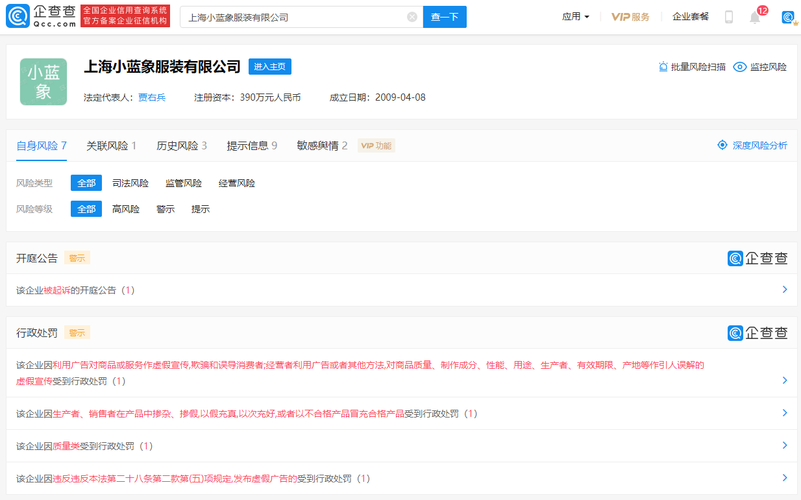The image size is (801, 500).
Task: Open 深度风险分析 link
Action: 760,146
